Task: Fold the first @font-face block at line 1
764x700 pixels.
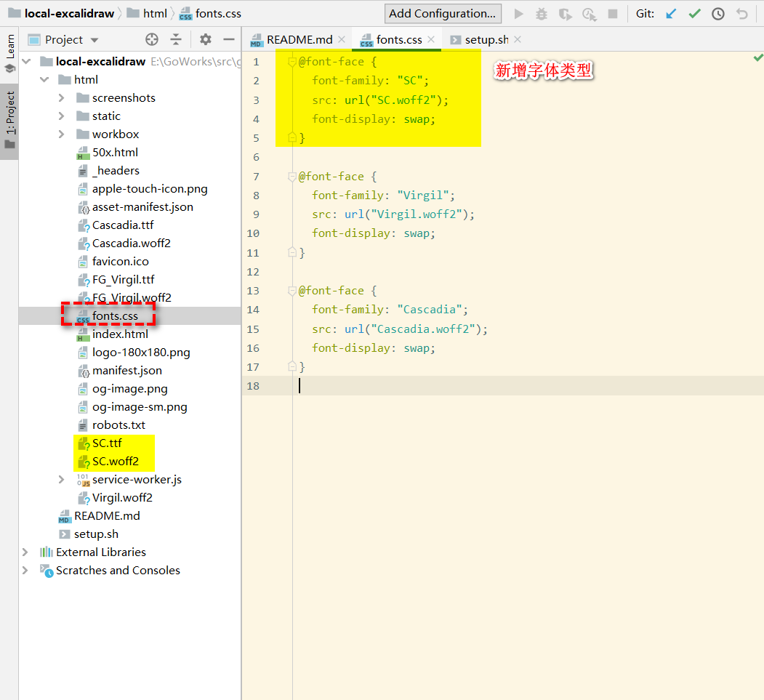Action: (x=292, y=62)
